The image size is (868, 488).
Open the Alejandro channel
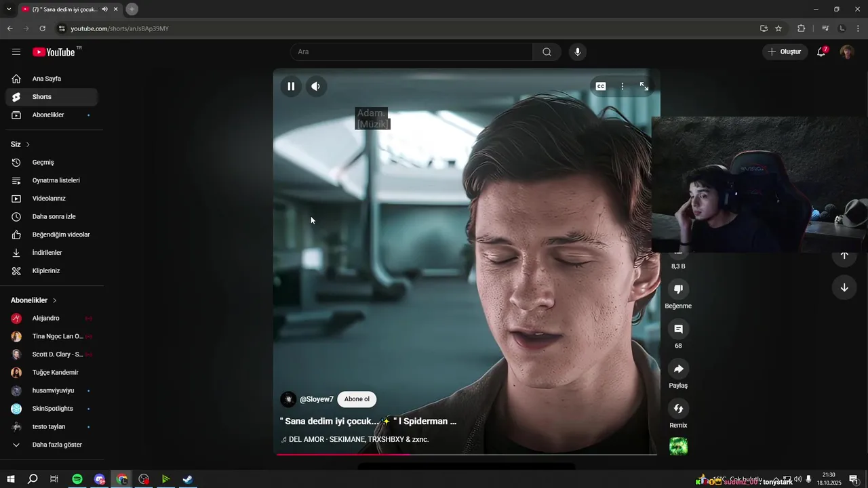coord(52,319)
